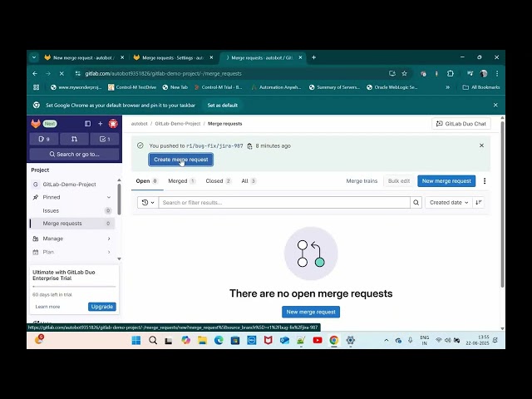Open the vertical ellipsis actions menu
Image resolution: width=532 pixels, height=399 pixels.
tap(485, 181)
